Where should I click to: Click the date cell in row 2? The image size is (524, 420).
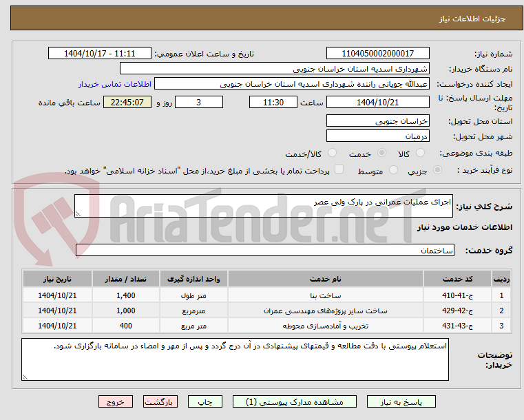tap(57, 311)
